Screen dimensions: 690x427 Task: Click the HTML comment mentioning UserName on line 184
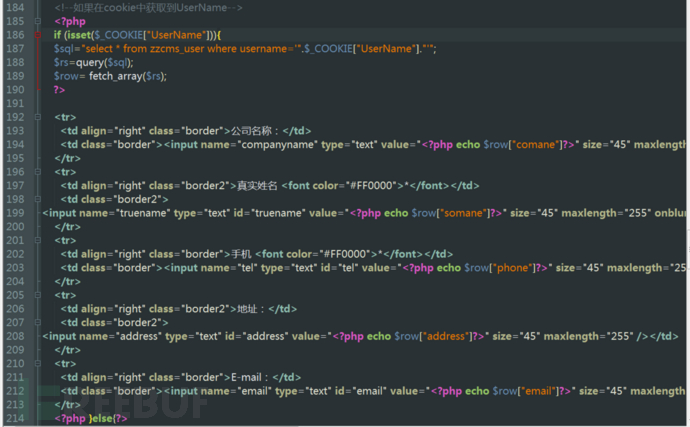click(x=148, y=7)
